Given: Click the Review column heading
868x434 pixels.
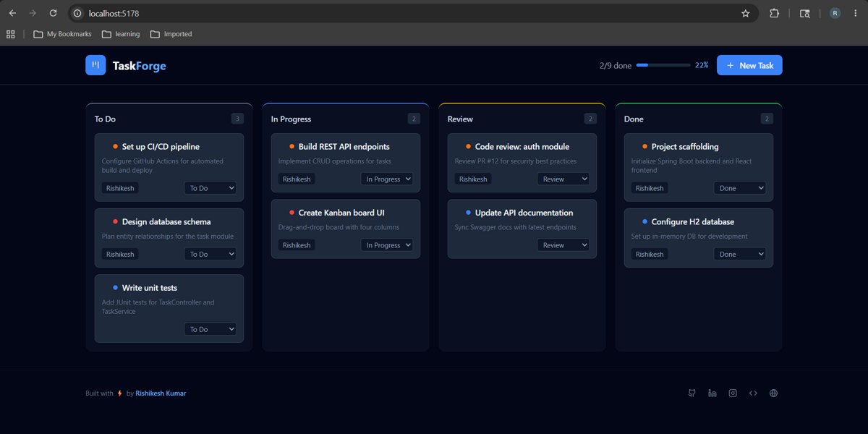Looking at the screenshot, I should click(x=460, y=119).
